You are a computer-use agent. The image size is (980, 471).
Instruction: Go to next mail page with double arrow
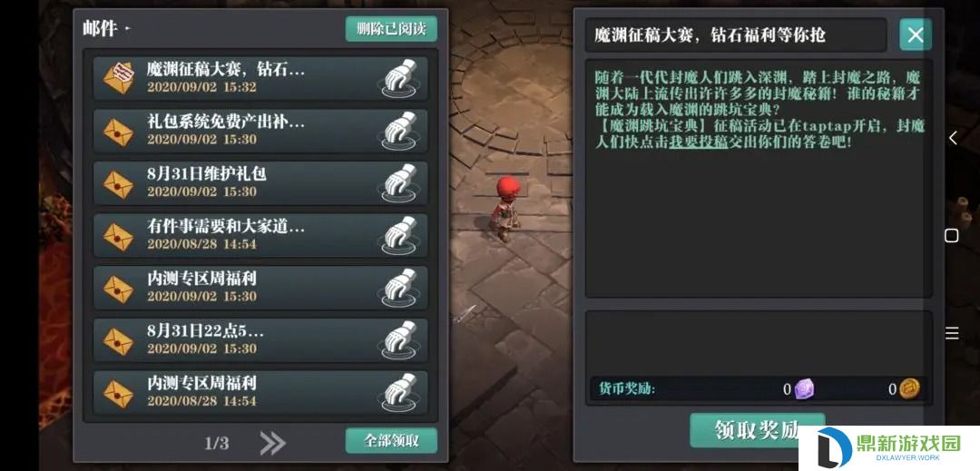[272, 443]
